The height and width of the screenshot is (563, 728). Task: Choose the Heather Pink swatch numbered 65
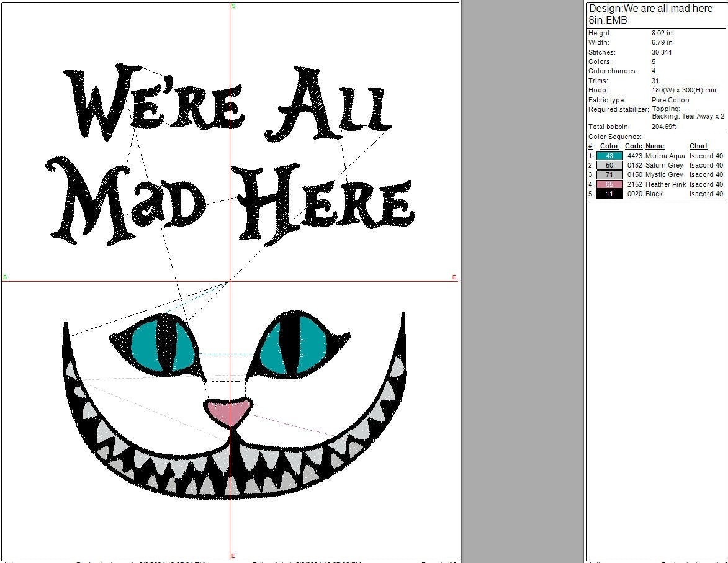point(609,184)
